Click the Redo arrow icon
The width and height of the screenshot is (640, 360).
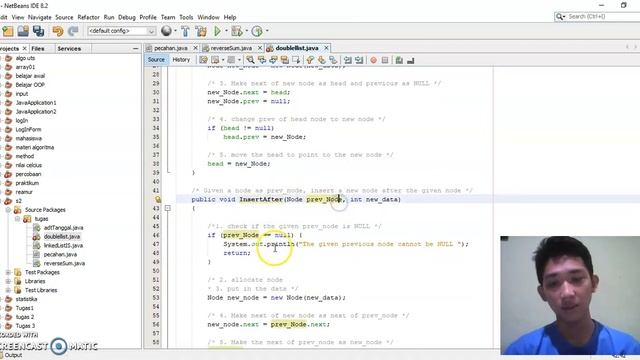(x=73, y=31)
